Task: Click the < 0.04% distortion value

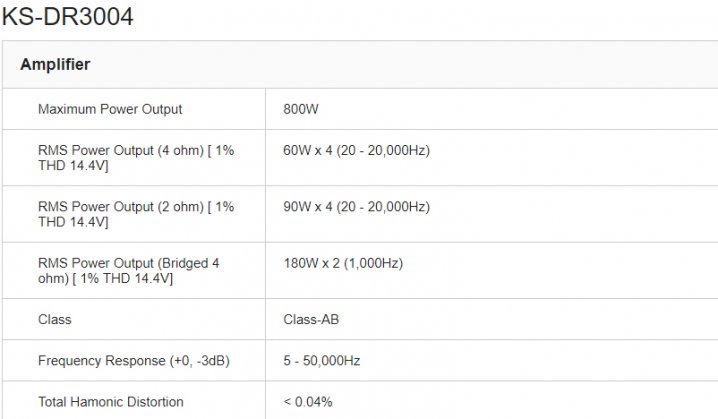Action: 308,402
